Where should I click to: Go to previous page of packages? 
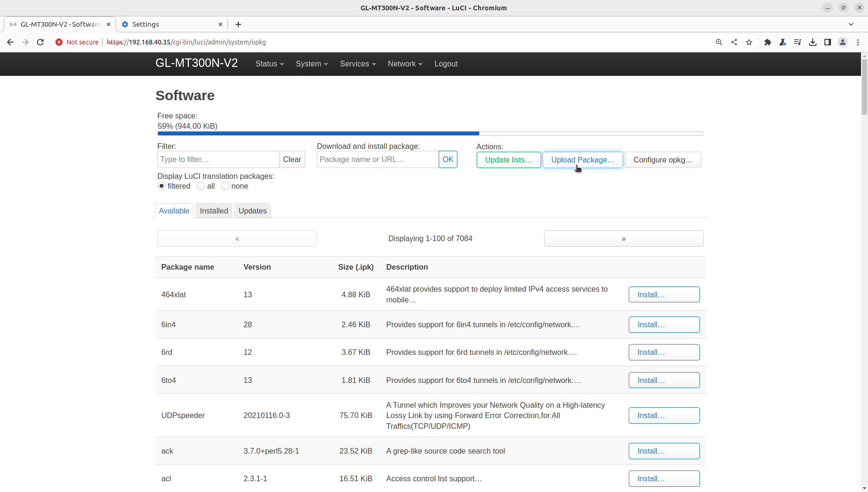(x=237, y=239)
